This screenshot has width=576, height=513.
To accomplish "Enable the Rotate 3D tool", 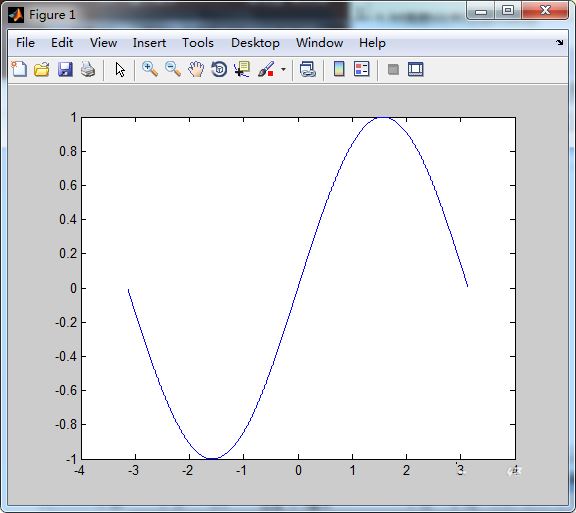I will tap(219, 69).
